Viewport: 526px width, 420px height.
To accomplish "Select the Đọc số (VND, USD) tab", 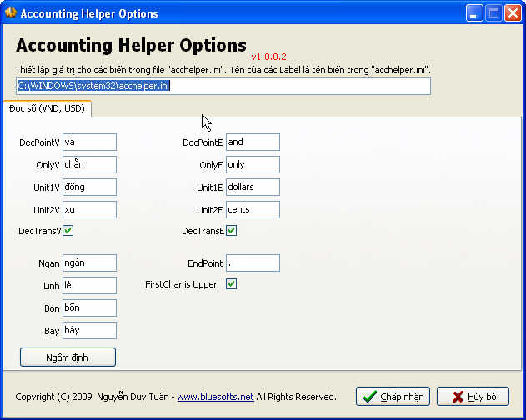I will tap(47, 108).
